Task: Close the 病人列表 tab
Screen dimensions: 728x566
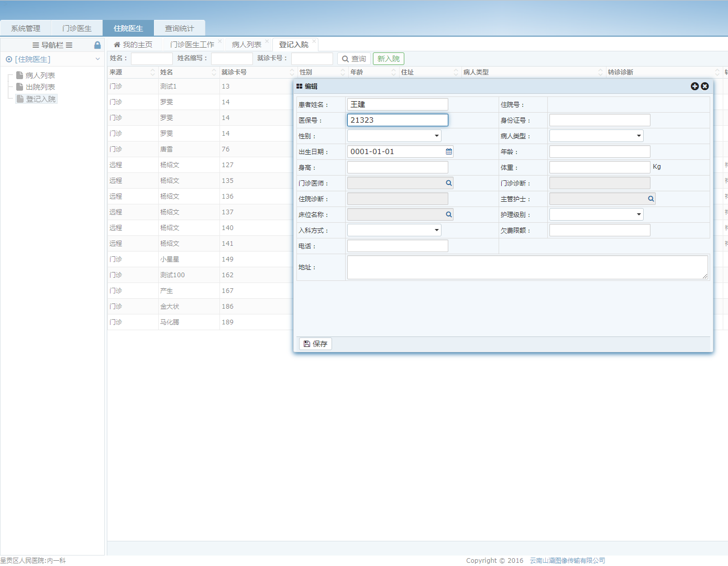Action: [267, 41]
